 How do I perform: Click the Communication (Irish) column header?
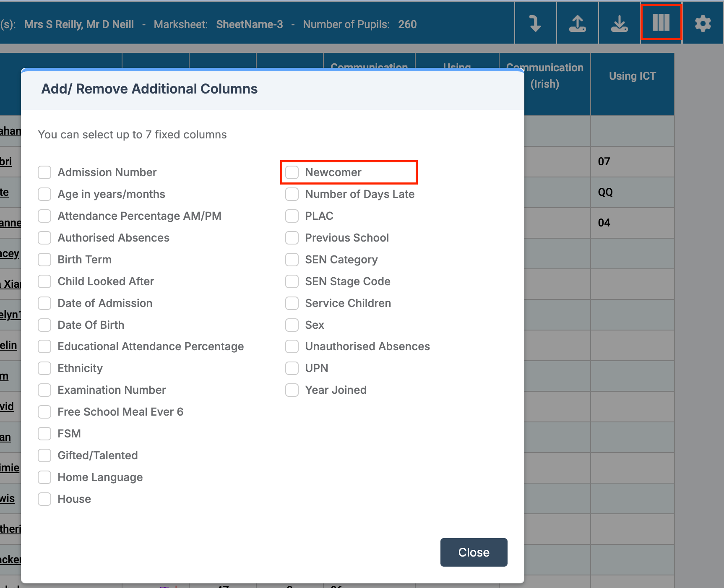click(x=544, y=84)
